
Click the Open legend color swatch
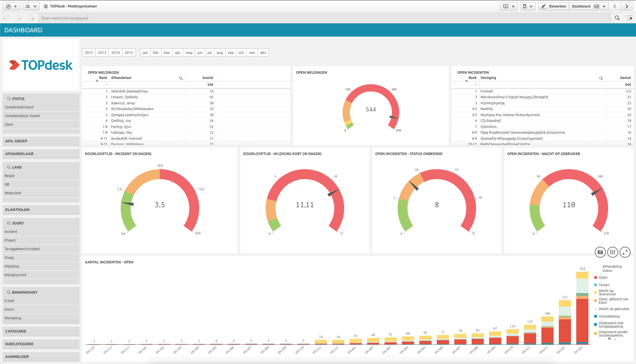tap(595, 278)
